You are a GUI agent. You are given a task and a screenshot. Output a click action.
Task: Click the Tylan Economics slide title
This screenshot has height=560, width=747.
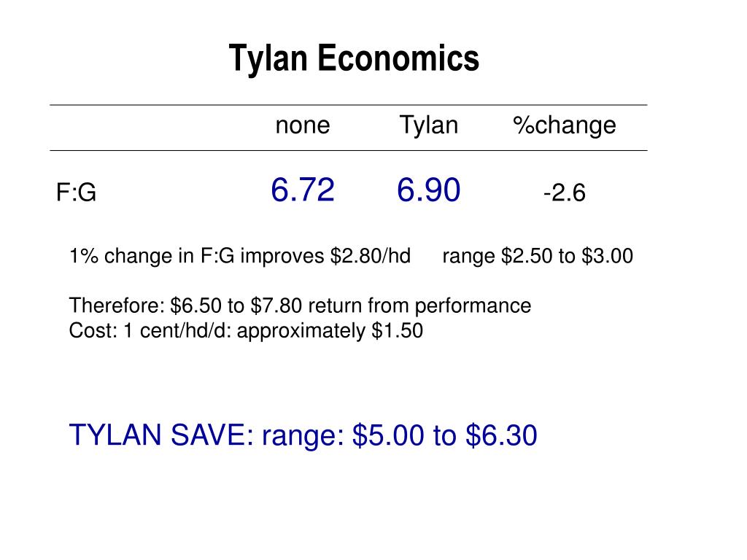[354, 58]
